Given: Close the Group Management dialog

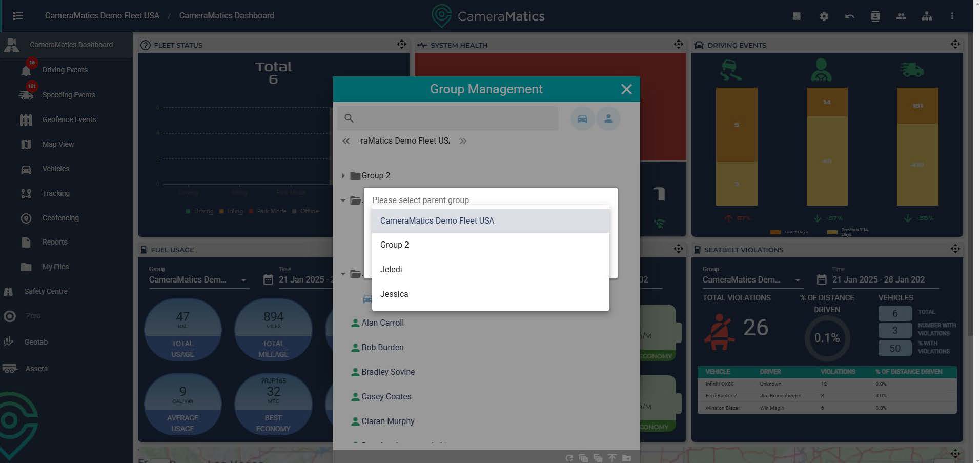Looking at the screenshot, I should (x=626, y=89).
